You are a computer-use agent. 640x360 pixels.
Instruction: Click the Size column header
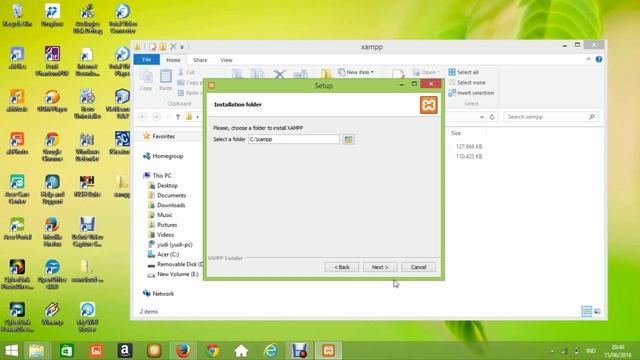[x=456, y=133]
